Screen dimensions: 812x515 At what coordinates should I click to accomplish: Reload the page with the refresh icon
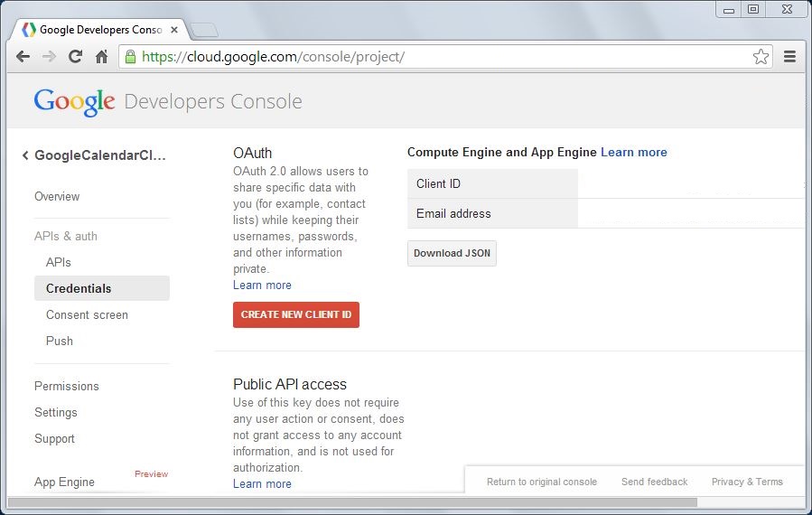pyautogui.click(x=76, y=57)
